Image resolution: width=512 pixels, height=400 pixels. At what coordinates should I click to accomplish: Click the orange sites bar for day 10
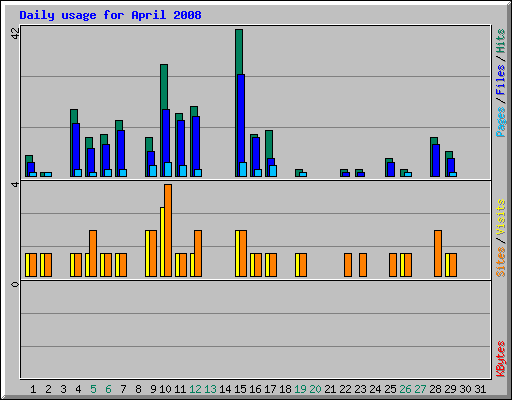pos(168,230)
